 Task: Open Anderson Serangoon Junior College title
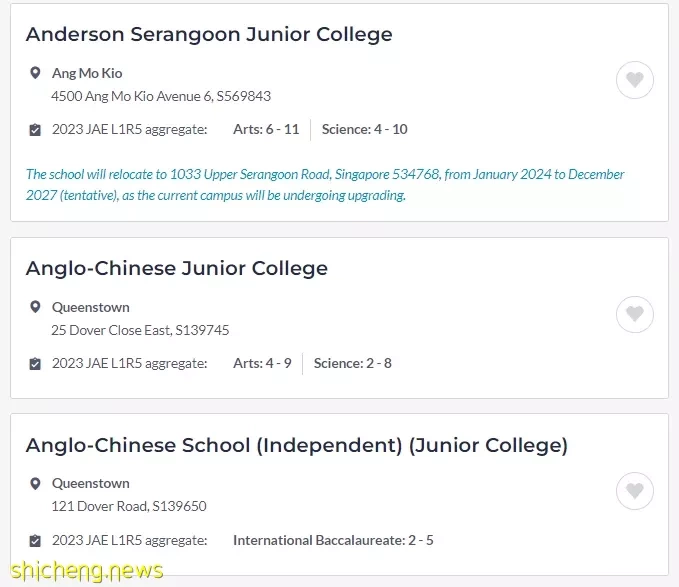click(209, 34)
